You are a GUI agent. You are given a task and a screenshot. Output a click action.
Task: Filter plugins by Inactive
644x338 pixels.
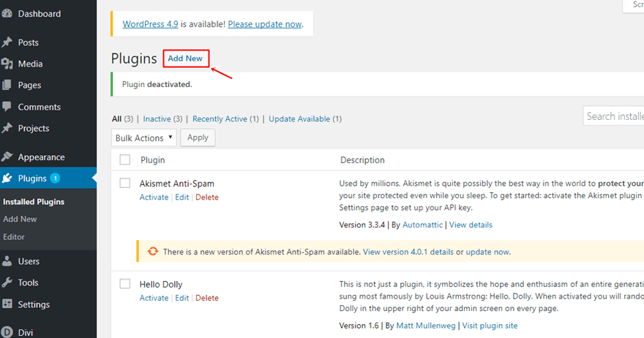(x=157, y=119)
